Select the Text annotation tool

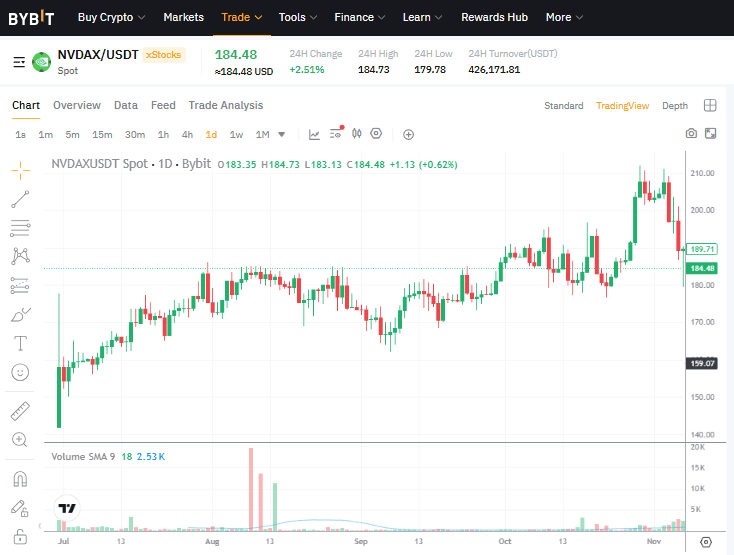pyautogui.click(x=20, y=343)
